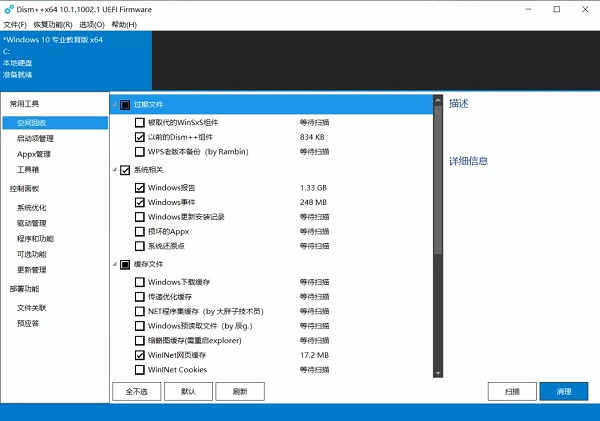Click the 详细信息 heading
This screenshot has height=421, width=600.
point(468,161)
